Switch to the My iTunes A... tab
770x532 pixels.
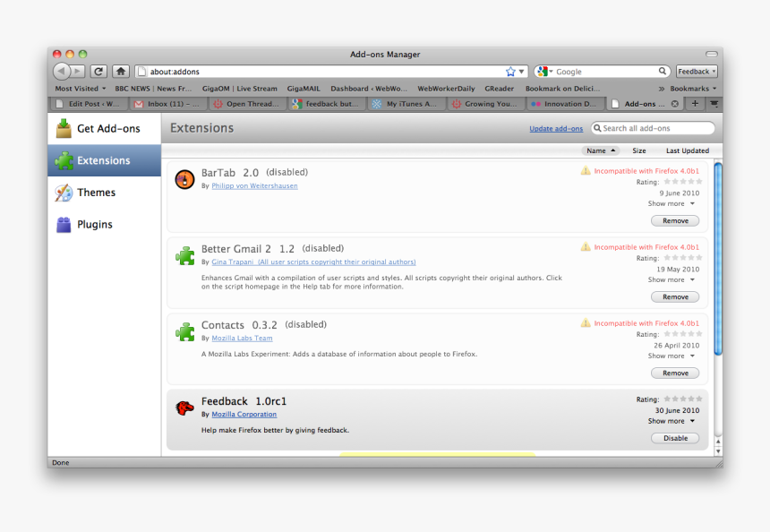[x=406, y=104]
